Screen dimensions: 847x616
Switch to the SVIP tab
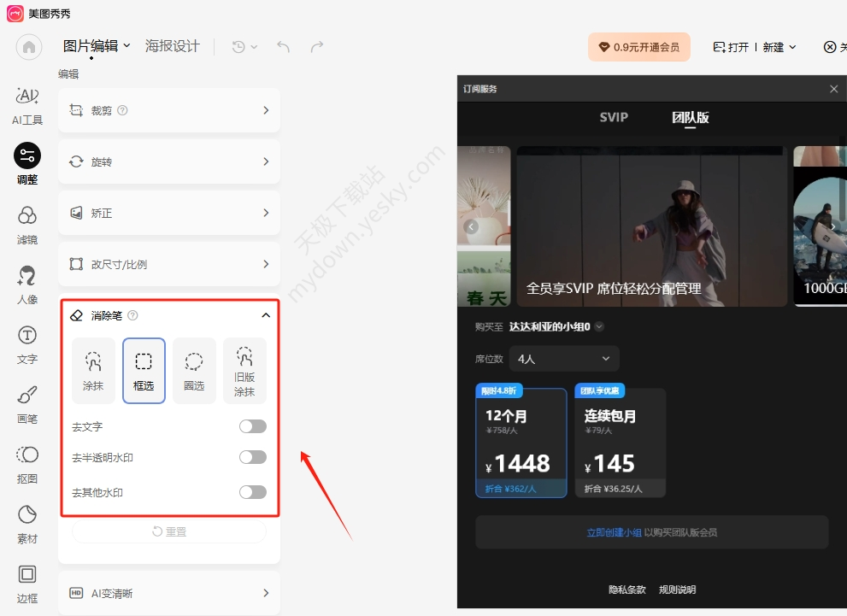(614, 117)
